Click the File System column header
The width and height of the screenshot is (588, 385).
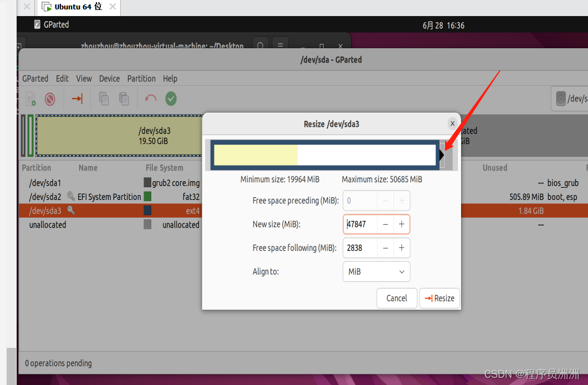tap(165, 167)
